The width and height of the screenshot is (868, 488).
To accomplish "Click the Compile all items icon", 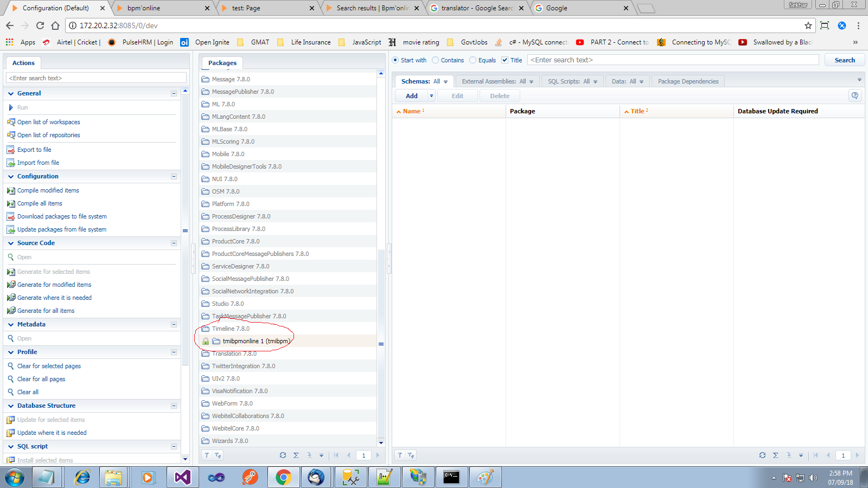I will [11, 203].
